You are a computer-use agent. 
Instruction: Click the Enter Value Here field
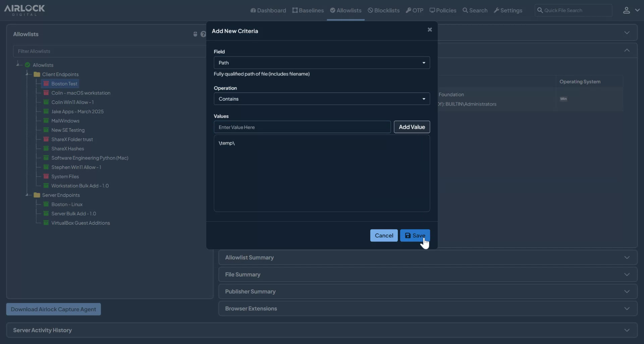pos(302,127)
